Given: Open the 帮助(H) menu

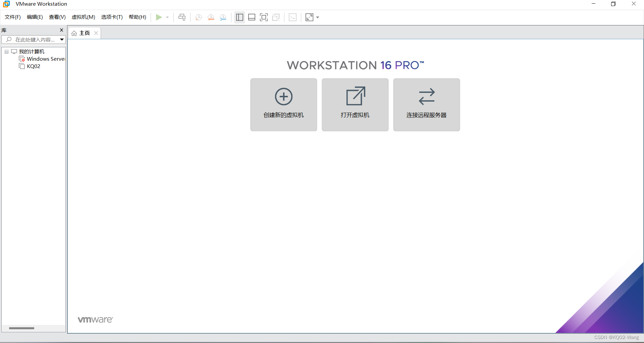Looking at the screenshot, I should click(x=138, y=17).
